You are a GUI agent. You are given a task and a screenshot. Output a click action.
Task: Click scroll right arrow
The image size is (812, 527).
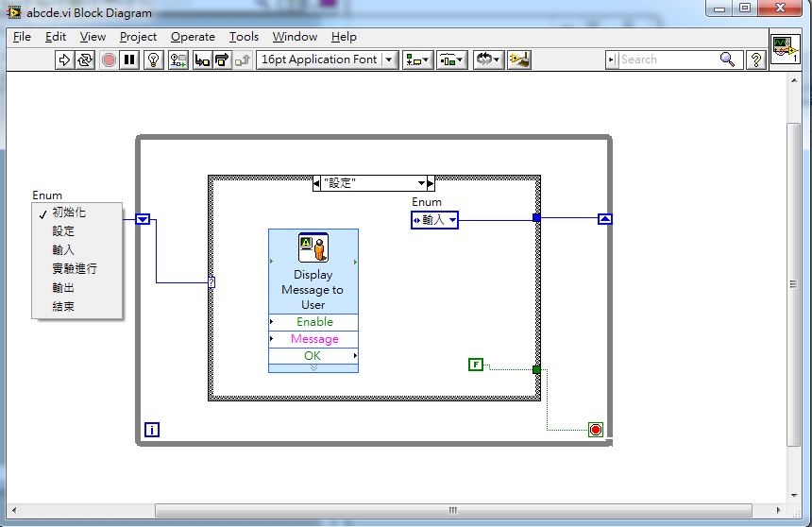click(x=778, y=510)
